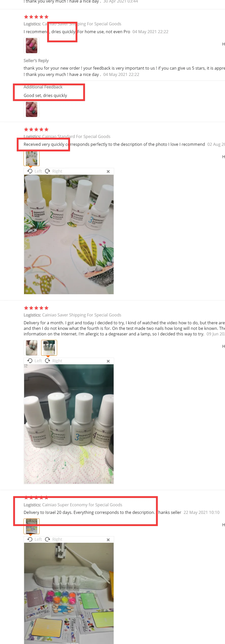Rotate the Israel delivery review photo right
Image resolution: width=225 pixels, height=644 pixels.
click(x=54, y=539)
